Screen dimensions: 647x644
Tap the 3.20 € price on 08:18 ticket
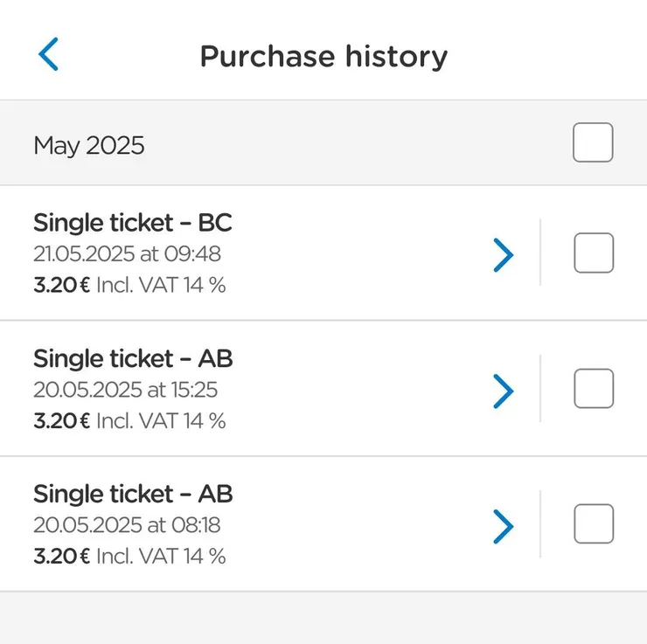pos(61,556)
